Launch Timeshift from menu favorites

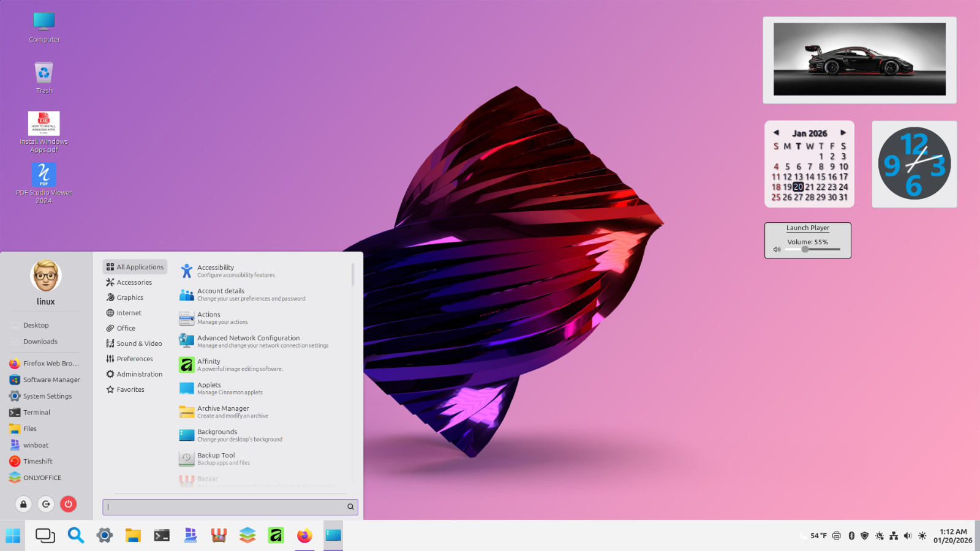click(x=45, y=462)
